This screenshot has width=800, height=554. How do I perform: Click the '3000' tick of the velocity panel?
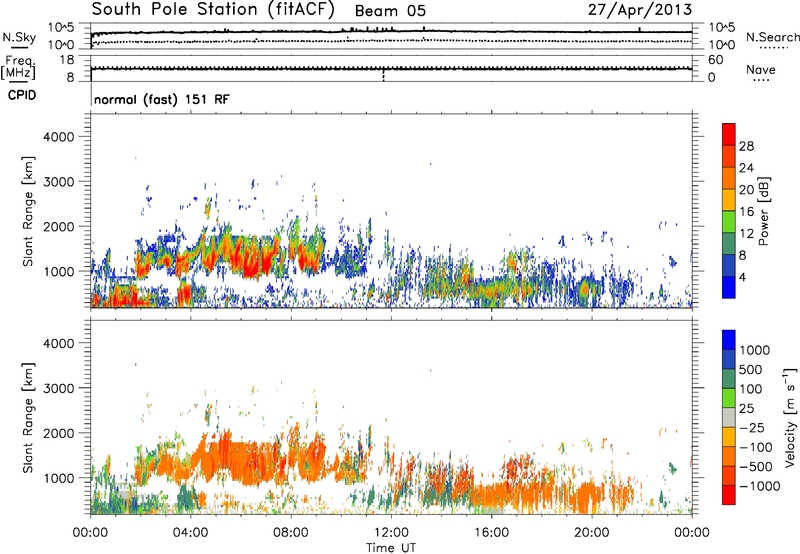[58, 388]
